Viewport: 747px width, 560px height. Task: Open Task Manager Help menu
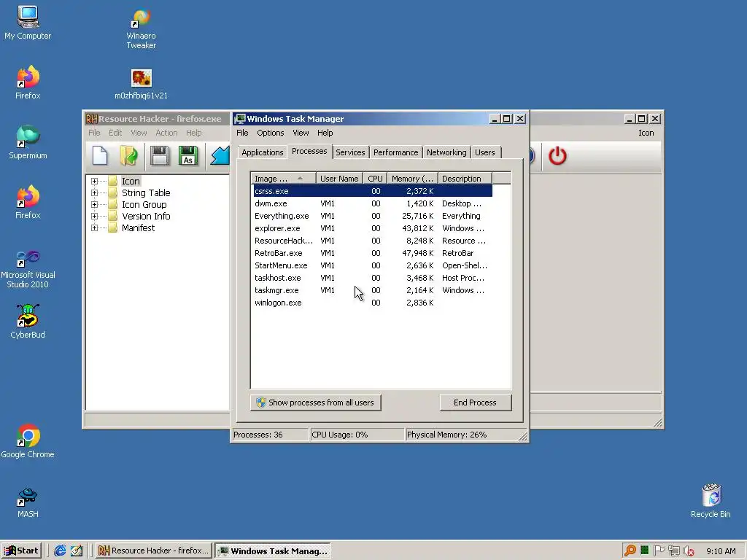pos(325,133)
